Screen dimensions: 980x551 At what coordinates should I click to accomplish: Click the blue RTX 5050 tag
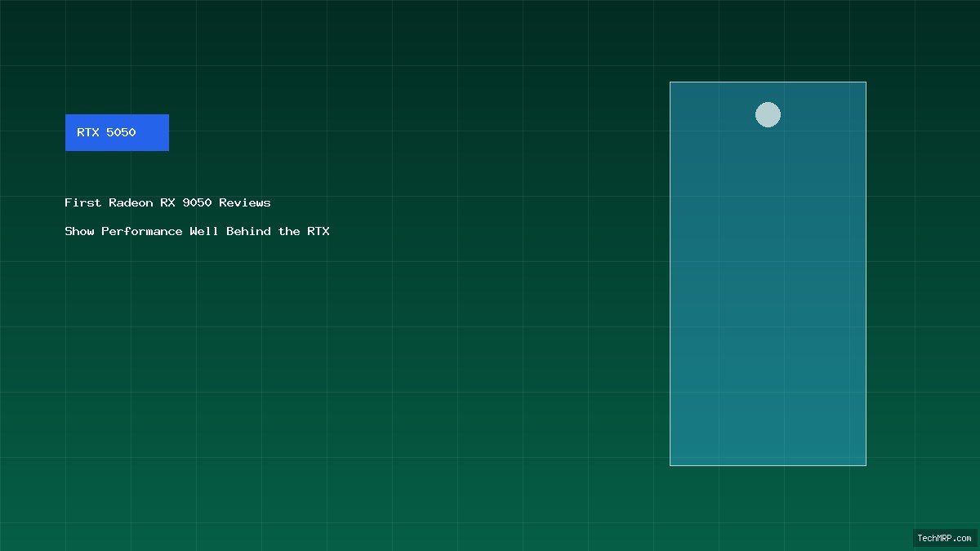point(117,132)
